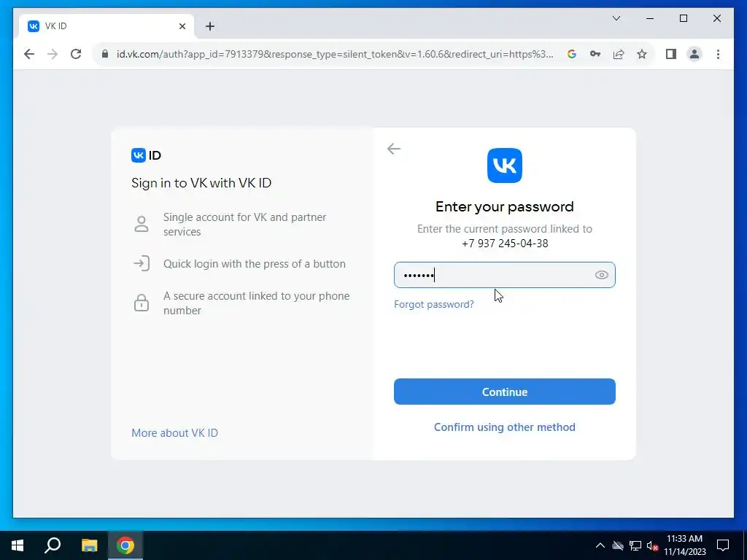Open saved passwords key icon
The image size is (747, 560).
click(x=595, y=54)
